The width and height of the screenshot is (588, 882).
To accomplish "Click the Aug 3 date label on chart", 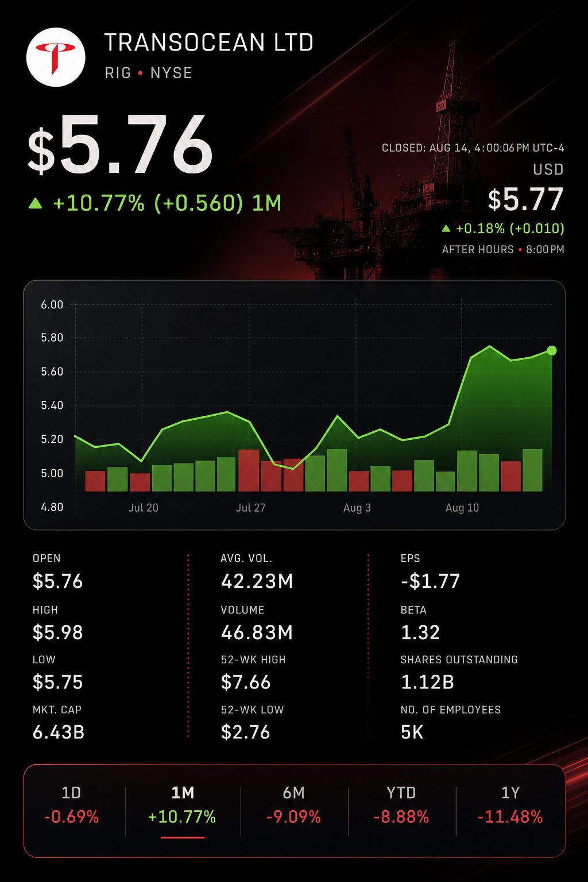I will point(357,508).
